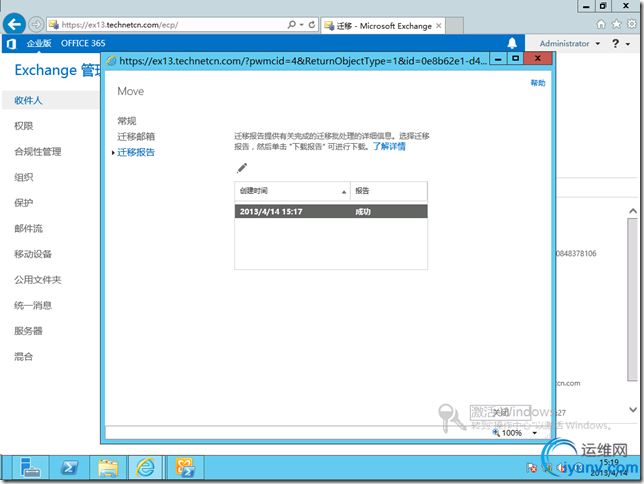Expand the zoom level dropdown arrow
The width and height of the screenshot is (644, 484).
534,433
